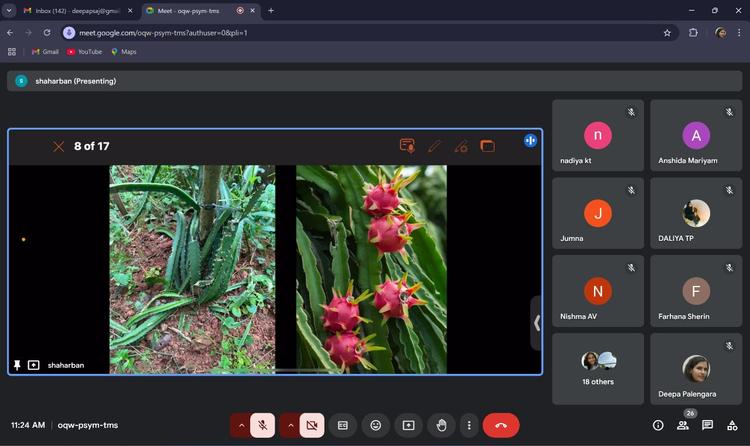Click the present now screen icon
Screen dimensions: 750x446
(408, 425)
